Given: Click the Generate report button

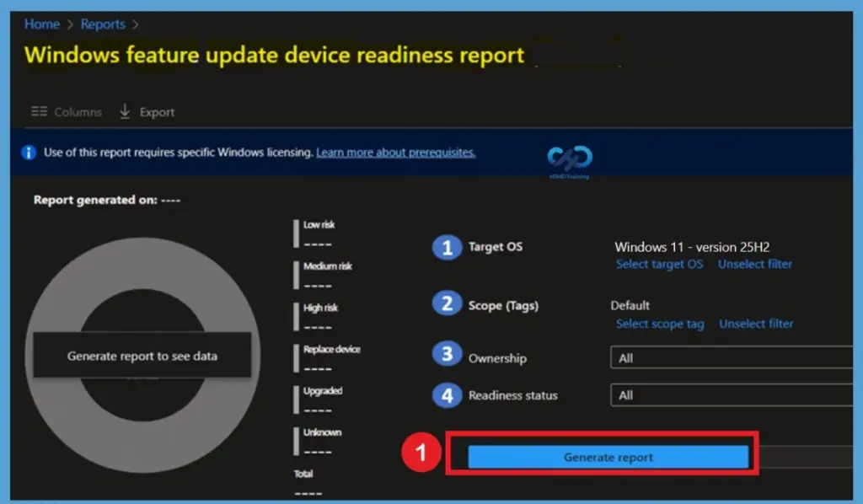Looking at the screenshot, I should (608, 458).
